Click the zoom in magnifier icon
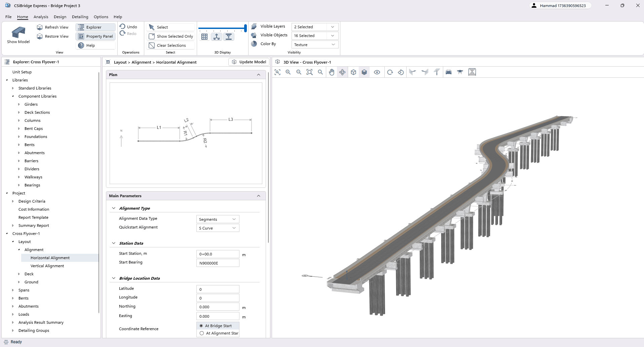 288,72
